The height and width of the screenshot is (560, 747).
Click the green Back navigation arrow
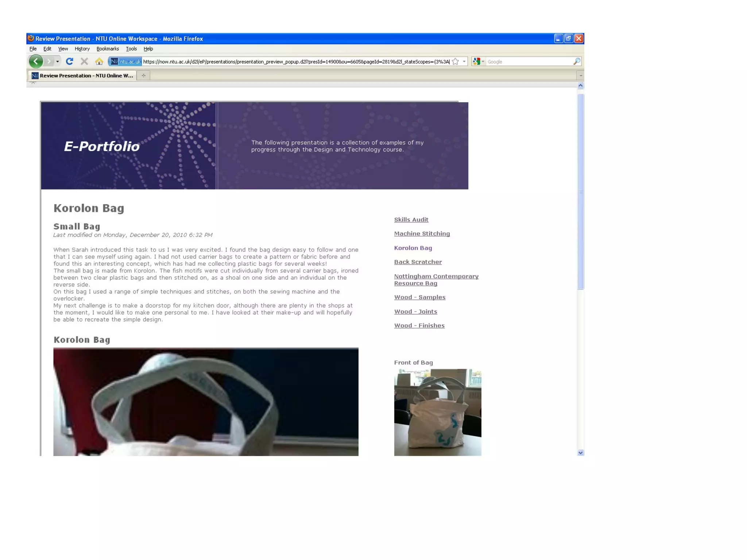pyautogui.click(x=36, y=61)
